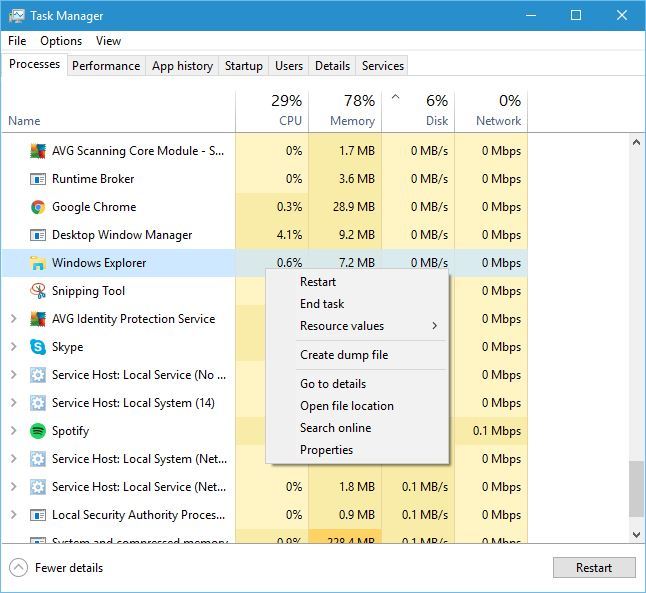The image size is (646, 593).
Task: Click the scrollbar up arrow
Action: click(x=636, y=143)
